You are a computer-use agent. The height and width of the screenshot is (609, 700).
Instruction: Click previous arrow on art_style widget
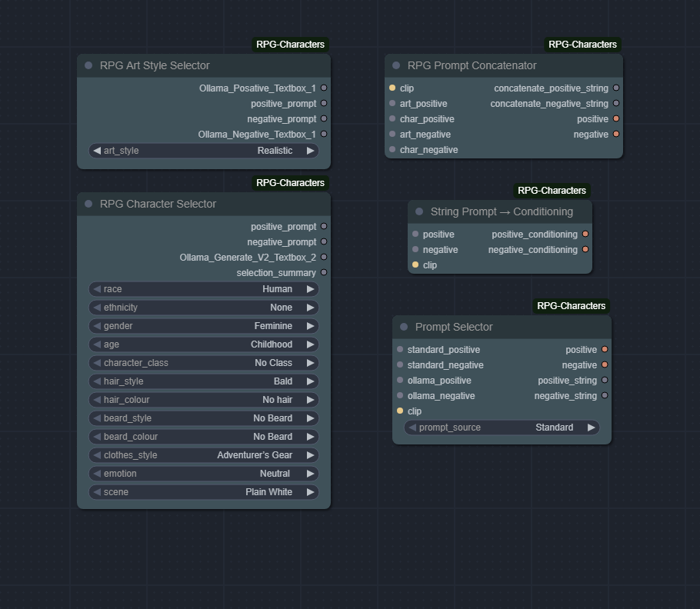(97, 151)
